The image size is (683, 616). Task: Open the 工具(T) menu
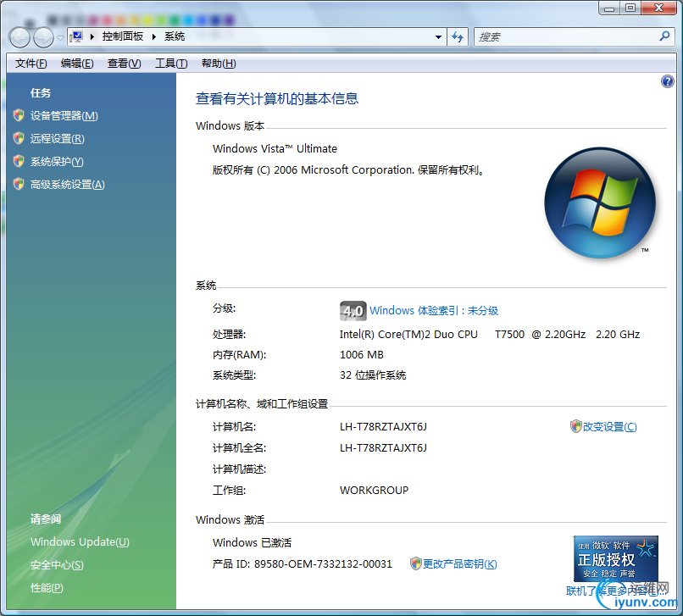click(x=171, y=64)
